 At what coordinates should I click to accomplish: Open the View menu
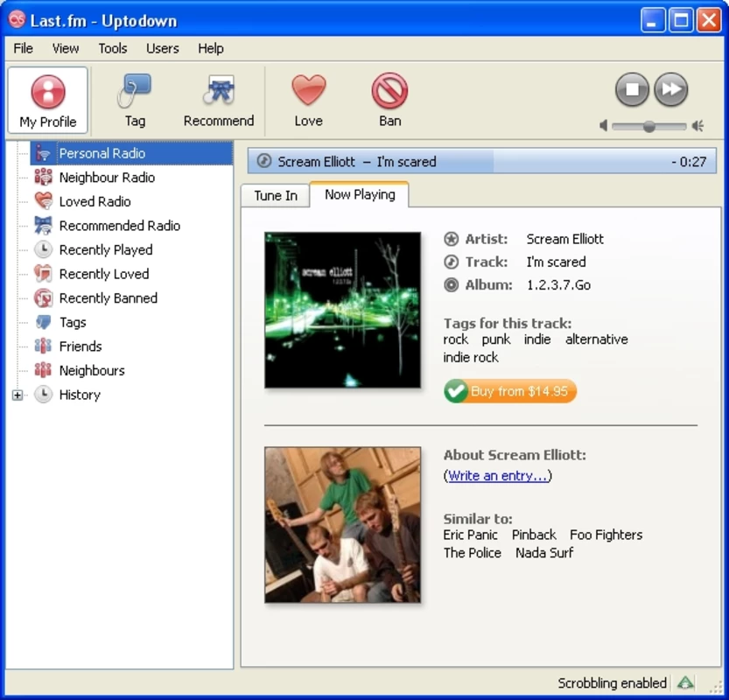[66, 48]
